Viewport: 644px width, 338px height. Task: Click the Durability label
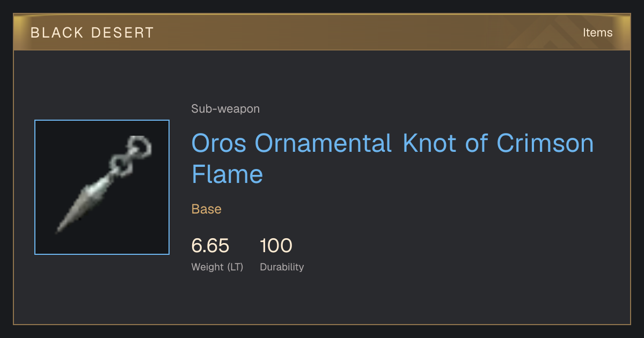282,267
